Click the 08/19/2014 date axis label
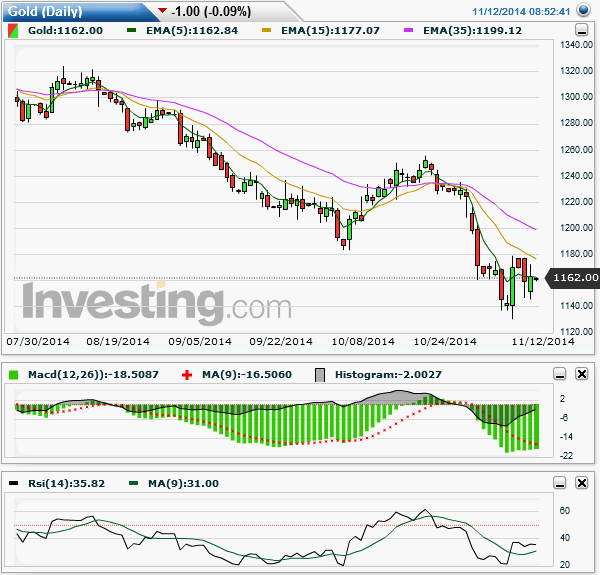600x575 pixels. click(118, 341)
